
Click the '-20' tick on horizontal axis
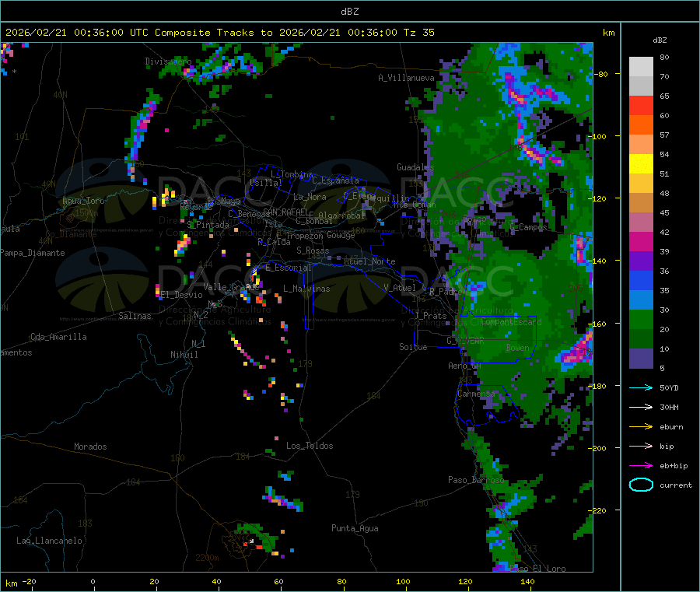point(29,581)
